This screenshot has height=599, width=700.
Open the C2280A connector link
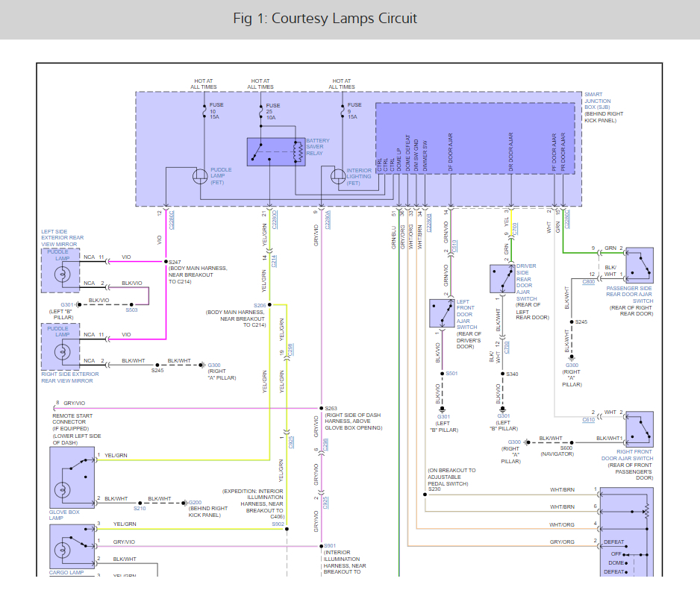pyautogui.click(x=328, y=219)
